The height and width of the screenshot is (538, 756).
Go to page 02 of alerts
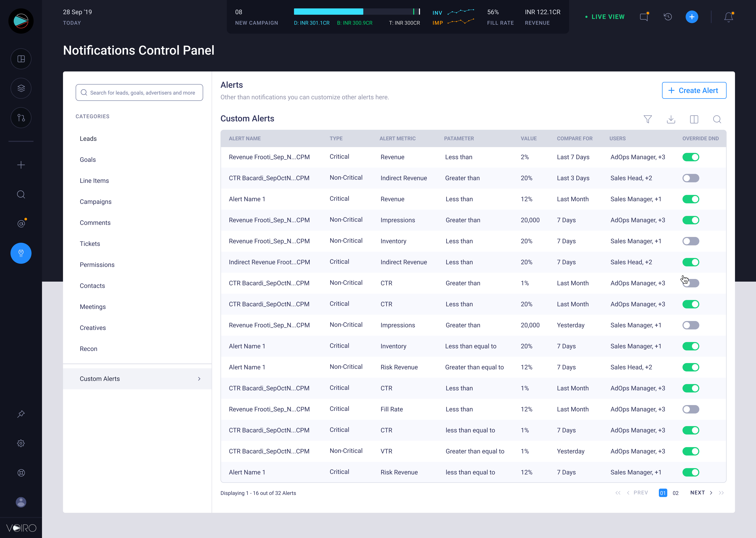point(675,493)
